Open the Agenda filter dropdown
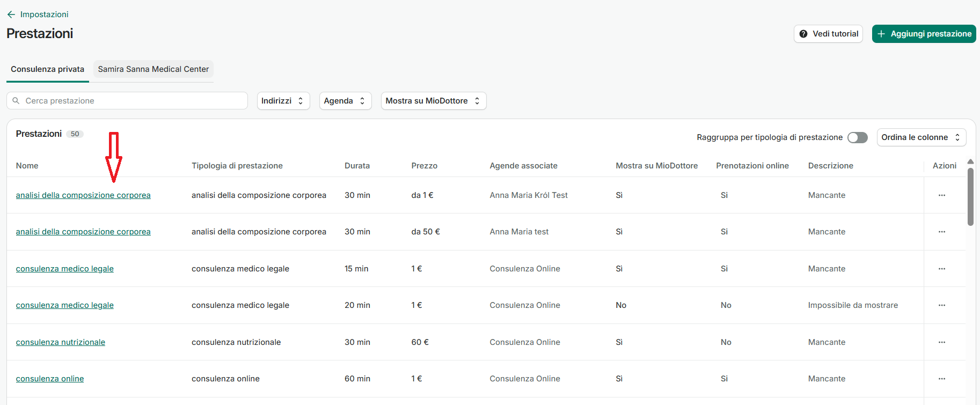Viewport: 980px width, 405px height. point(345,101)
